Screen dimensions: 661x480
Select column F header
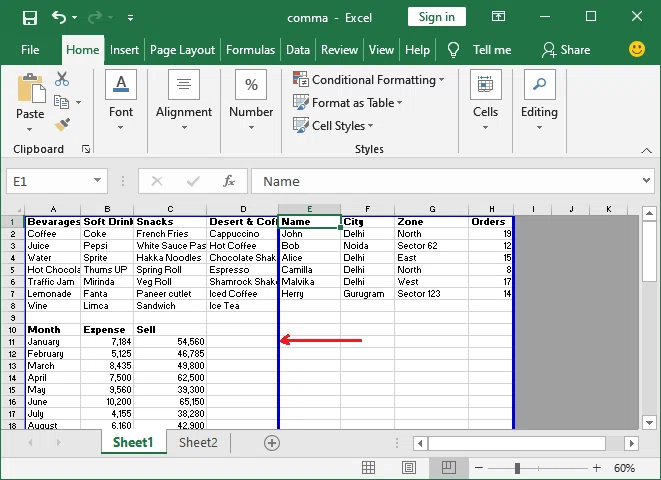point(368,209)
